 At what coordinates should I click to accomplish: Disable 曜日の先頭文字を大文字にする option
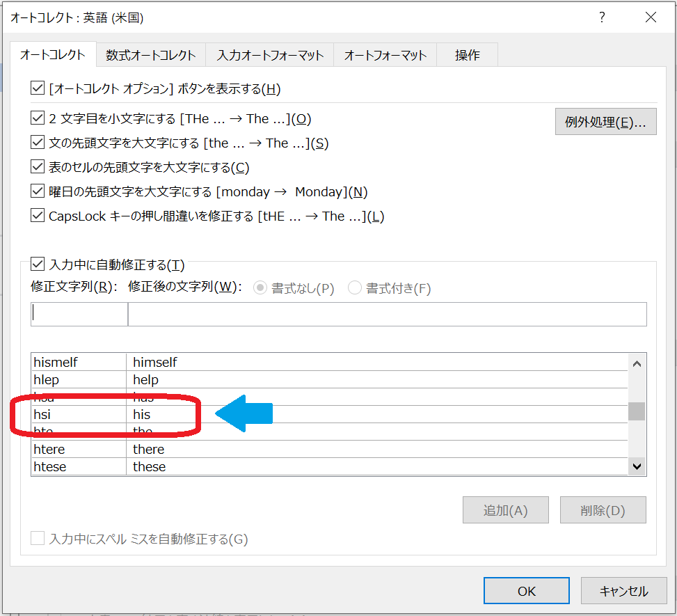38,191
